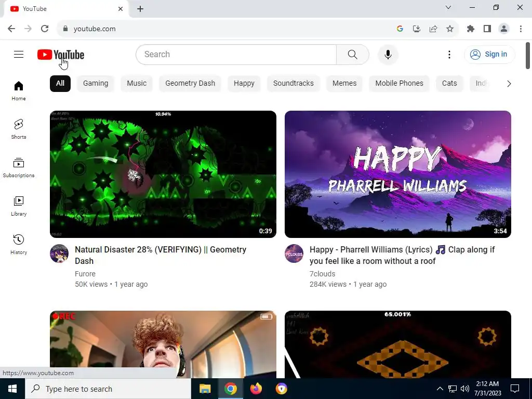
Task: Open Chrome extensions puzzle icon
Action: tap(470, 29)
